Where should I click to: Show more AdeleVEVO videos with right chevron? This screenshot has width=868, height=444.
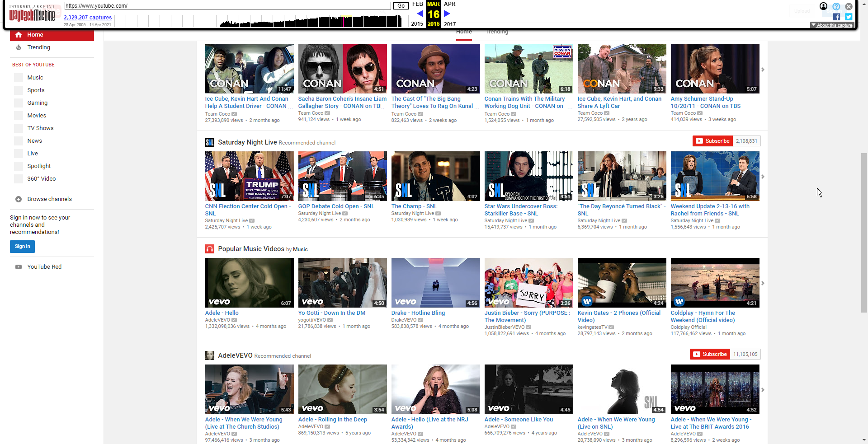click(763, 390)
